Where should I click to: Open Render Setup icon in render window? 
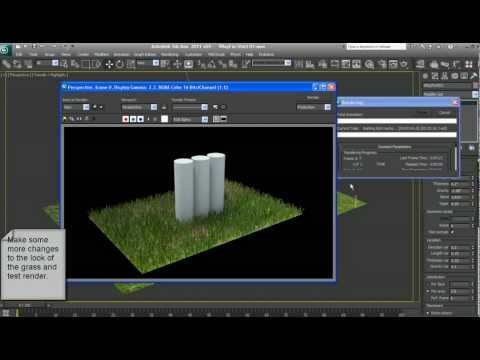215,107
